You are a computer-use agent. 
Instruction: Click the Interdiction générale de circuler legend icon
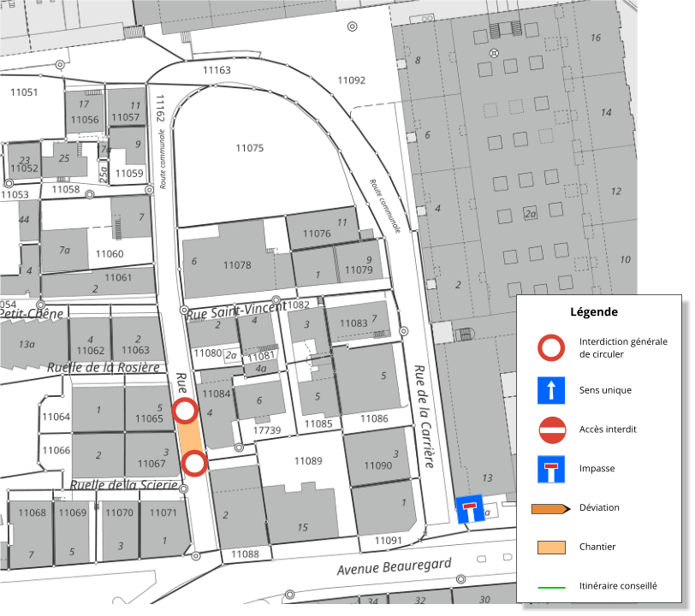click(x=551, y=348)
